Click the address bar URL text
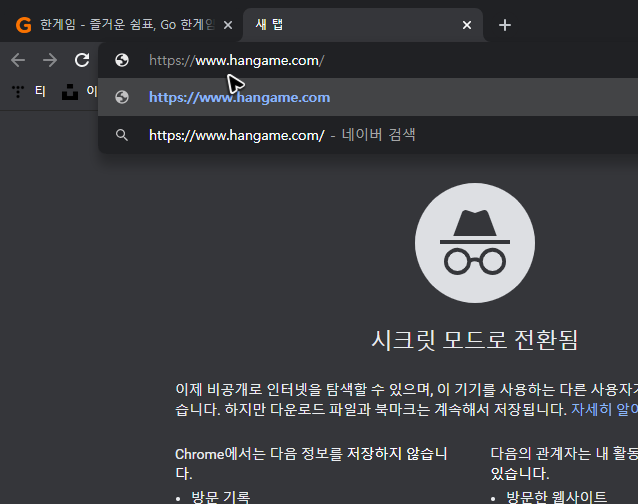The width and height of the screenshot is (638, 504). click(x=236, y=61)
